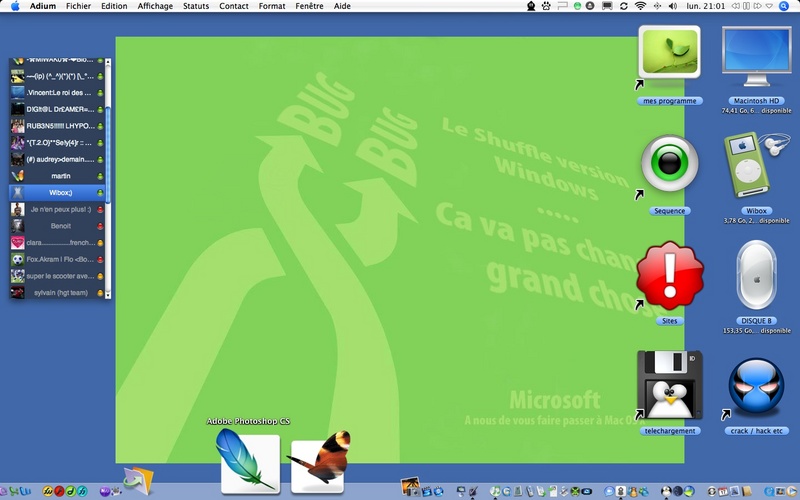Open the folder with green arrow in the Dock

[x=138, y=480]
